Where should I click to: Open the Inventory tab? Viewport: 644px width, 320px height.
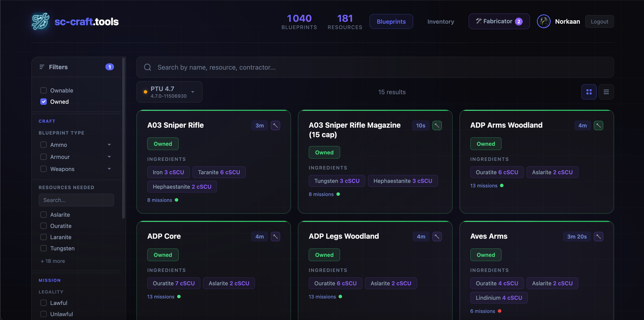pos(440,22)
